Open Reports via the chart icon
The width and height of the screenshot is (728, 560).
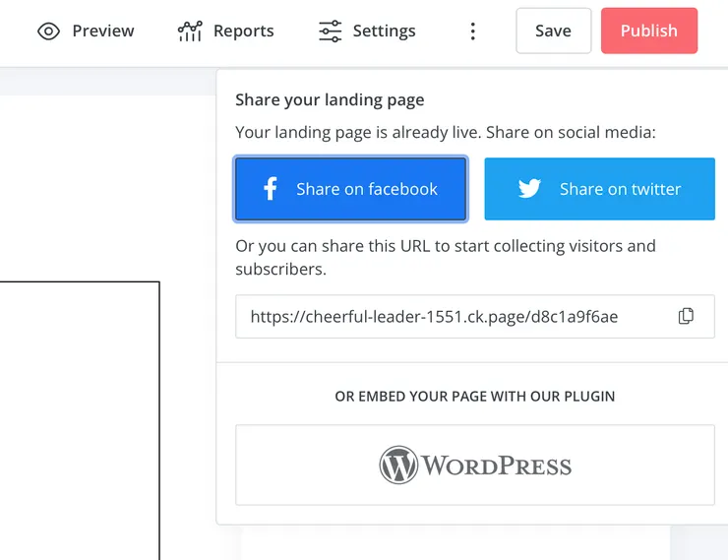coord(190,31)
